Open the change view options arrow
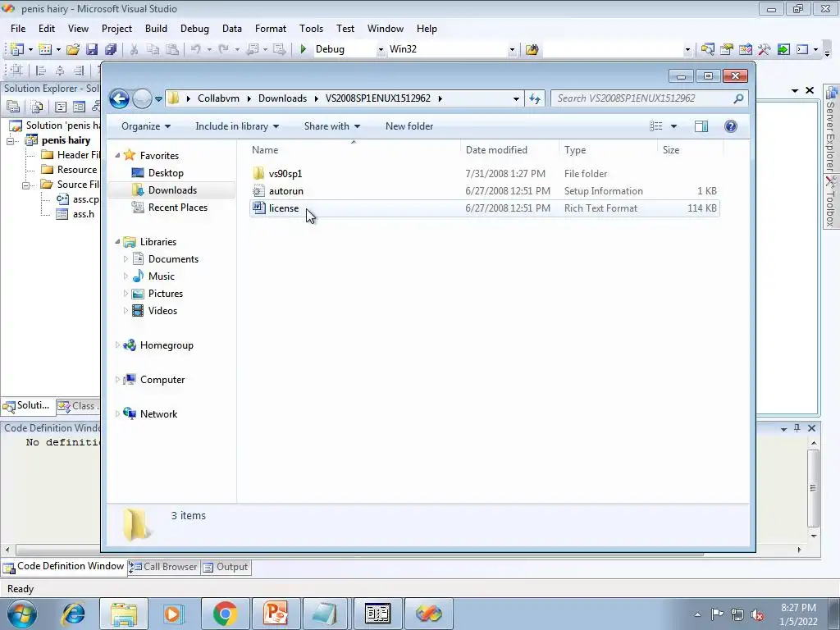 click(674, 126)
